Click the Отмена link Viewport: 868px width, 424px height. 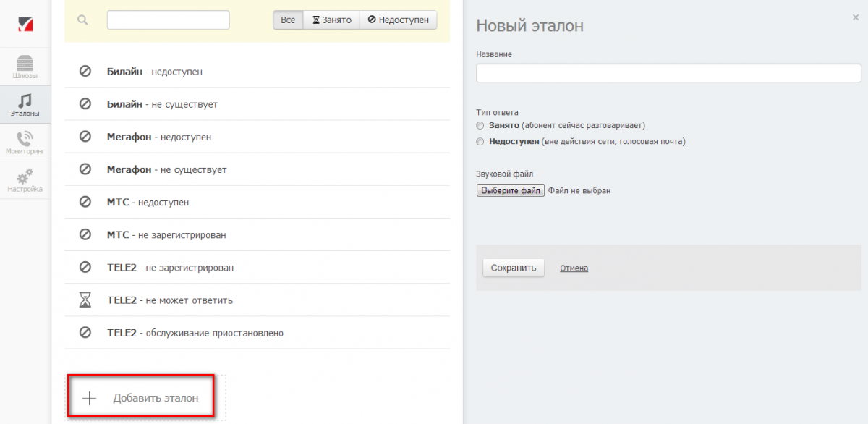574,268
